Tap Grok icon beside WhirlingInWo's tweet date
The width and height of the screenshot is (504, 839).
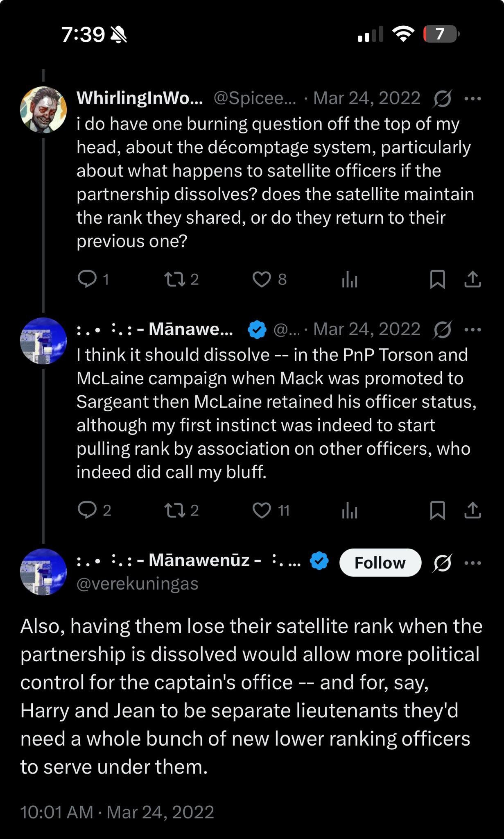pos(442,99)
